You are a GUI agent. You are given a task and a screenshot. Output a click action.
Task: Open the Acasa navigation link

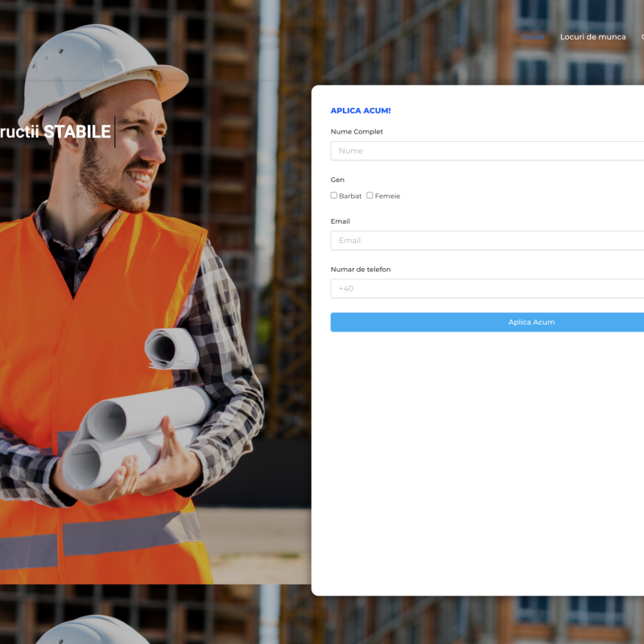(533, 37)
